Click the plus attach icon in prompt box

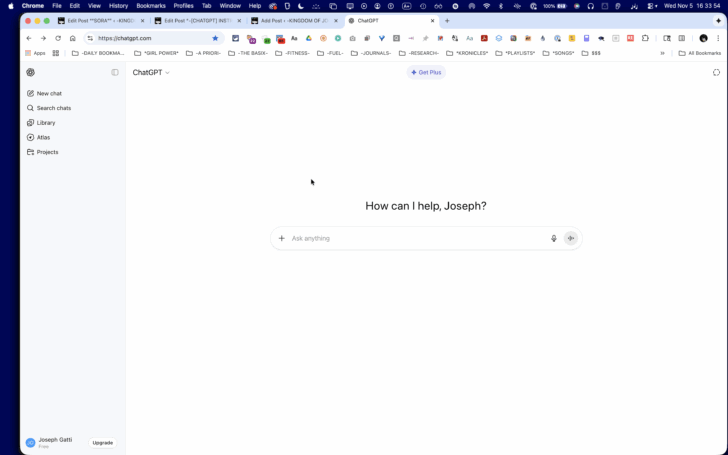pos(281,238)
